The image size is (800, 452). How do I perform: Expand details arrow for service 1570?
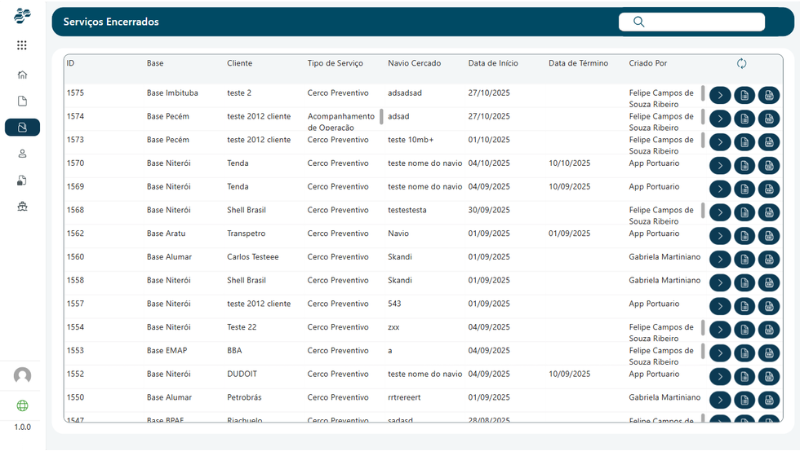(x=720, y=166)
